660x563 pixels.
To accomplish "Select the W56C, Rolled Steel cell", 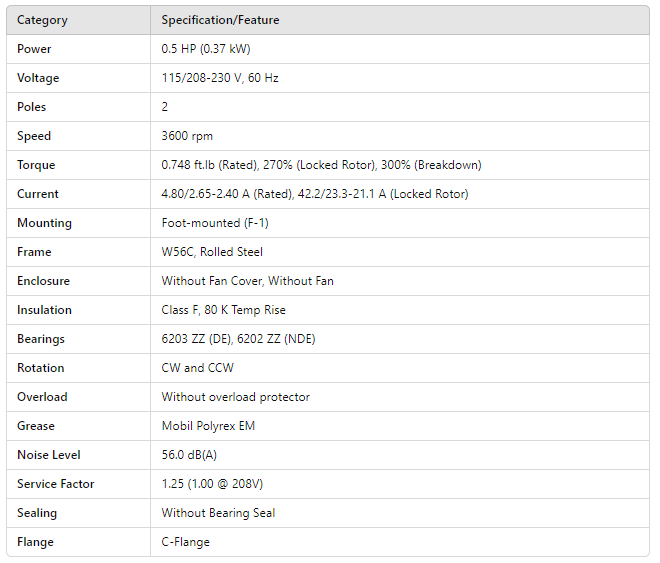I will click(212, 252).
